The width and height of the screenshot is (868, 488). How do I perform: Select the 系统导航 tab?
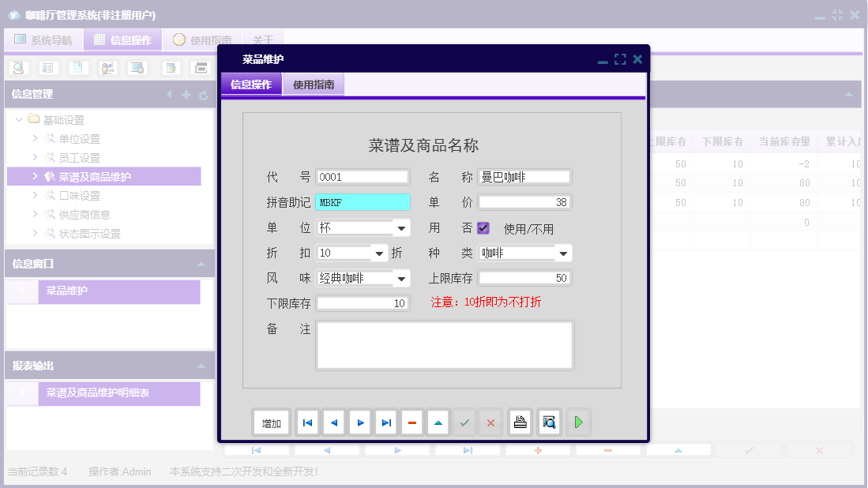click(x=43, y=39)
